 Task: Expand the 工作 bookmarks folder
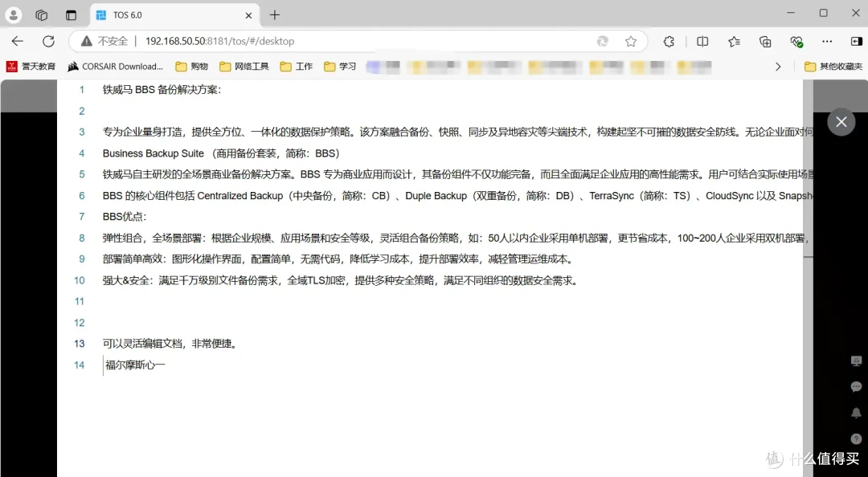coord(296,67)
